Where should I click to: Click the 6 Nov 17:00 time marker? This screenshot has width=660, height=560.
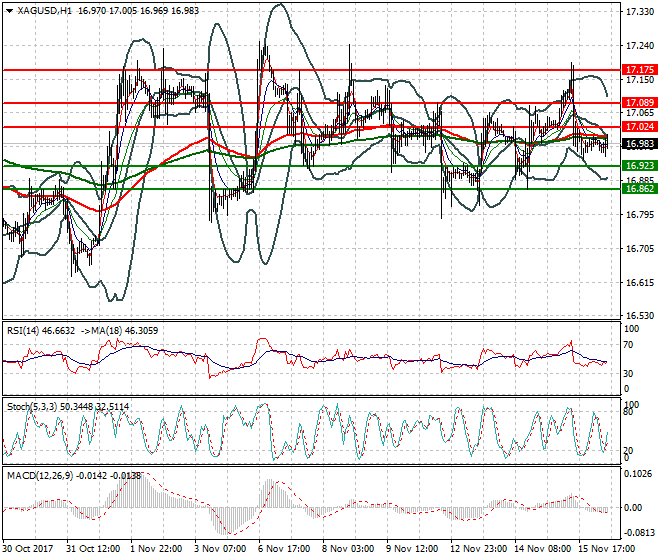tap(283, 550)
